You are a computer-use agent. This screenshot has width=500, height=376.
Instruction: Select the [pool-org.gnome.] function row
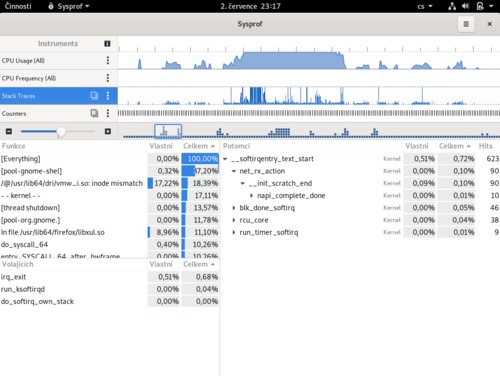tap(109, 220)
